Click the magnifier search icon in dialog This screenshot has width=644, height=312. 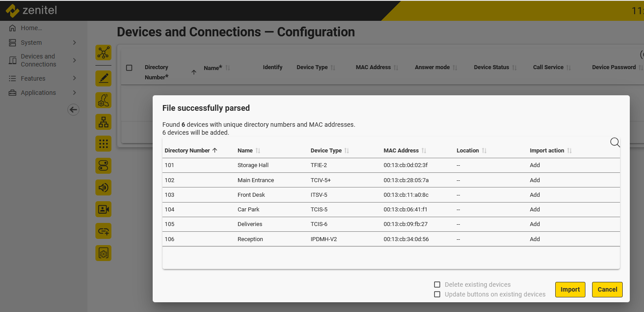click(x=615, y=142)
